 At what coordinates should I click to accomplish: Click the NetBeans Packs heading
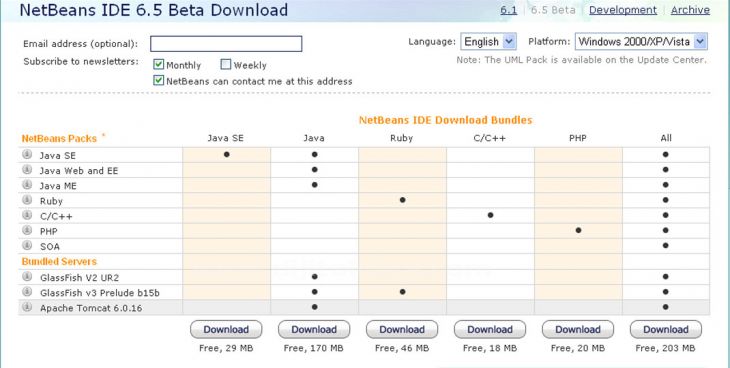coord(59,138)
